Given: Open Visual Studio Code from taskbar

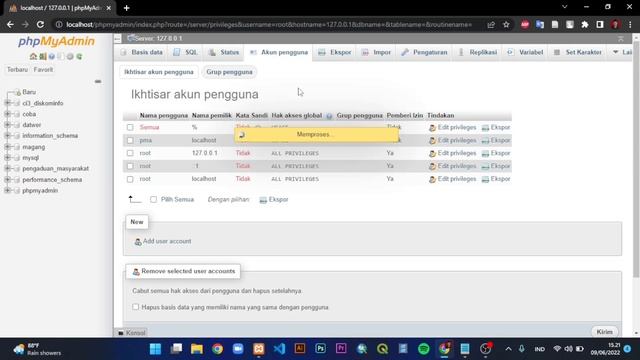Looking at the screenshot, I should tap(279, 349).
